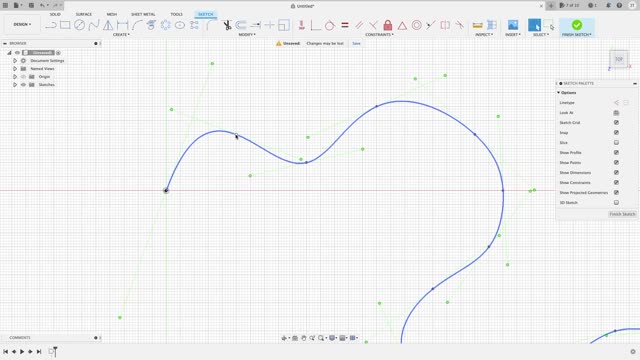Apply the Concentric constraint
The height and width of the screenshot is (360, 640).
point(416,25)
